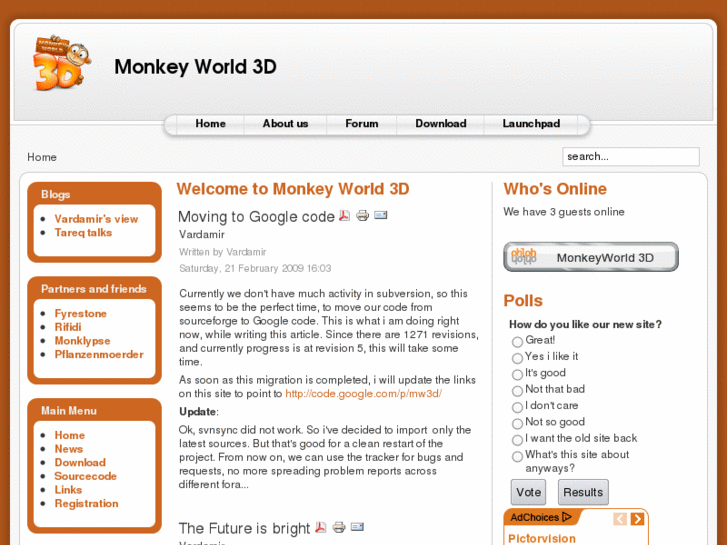727x545 pixels.
Task: Open Download in the Main Menu list
Action: (x=80, y=462)
